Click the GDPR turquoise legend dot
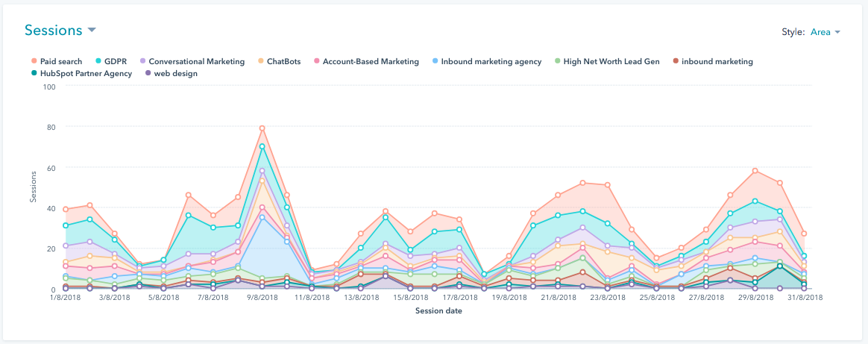Image resolution: width=868 pixels, height=344 pixels. [x=98, y=61]
